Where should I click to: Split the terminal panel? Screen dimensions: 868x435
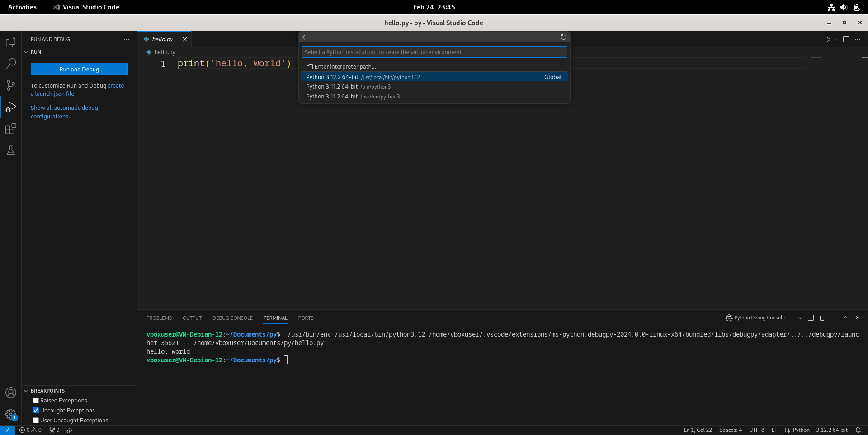click(811, 318)
